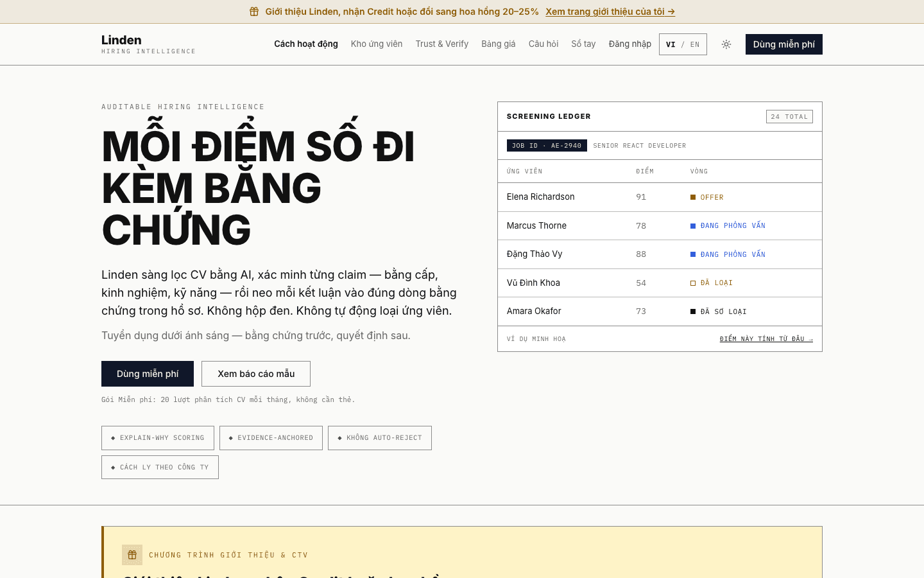The width and height of the screenshot is (924, 578).
Task: Follow Xem trang giới thiệu của tôi link
Action: [x=610, y=12]
